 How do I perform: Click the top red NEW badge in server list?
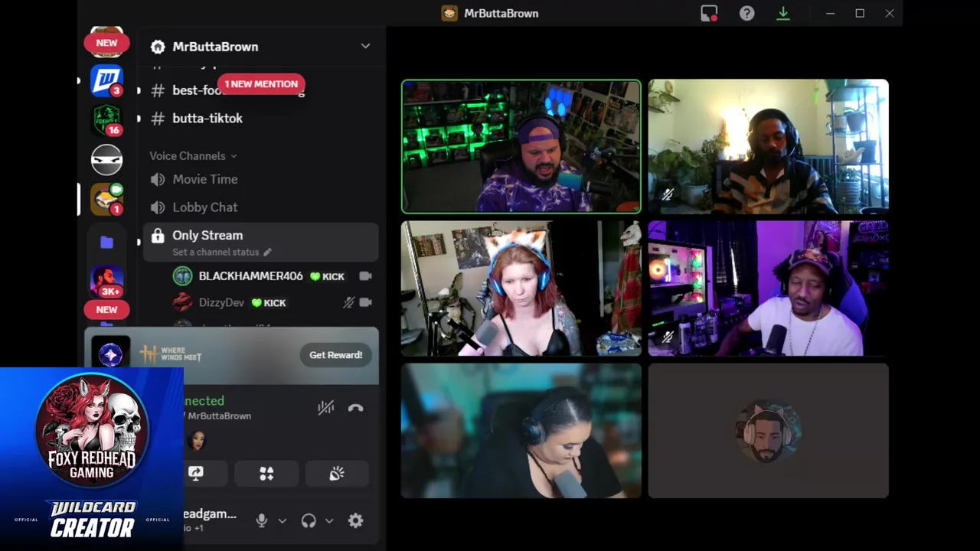click(106, 43)
